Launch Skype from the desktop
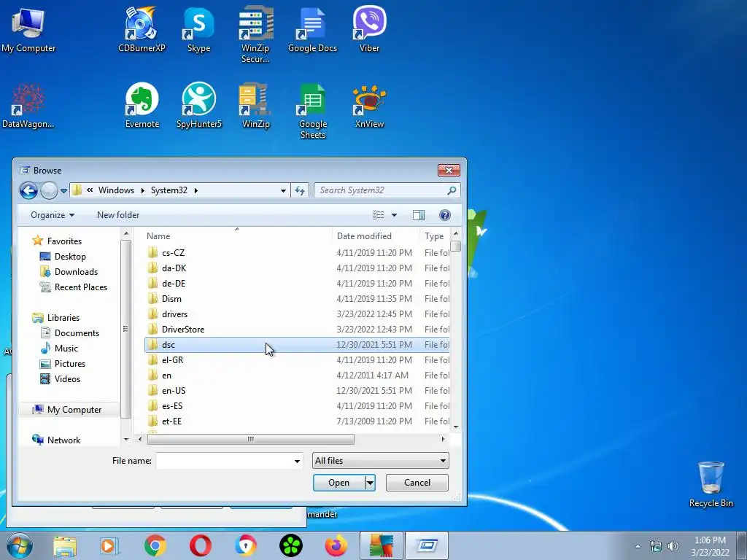The image size is (747, 560). (198, 28)
